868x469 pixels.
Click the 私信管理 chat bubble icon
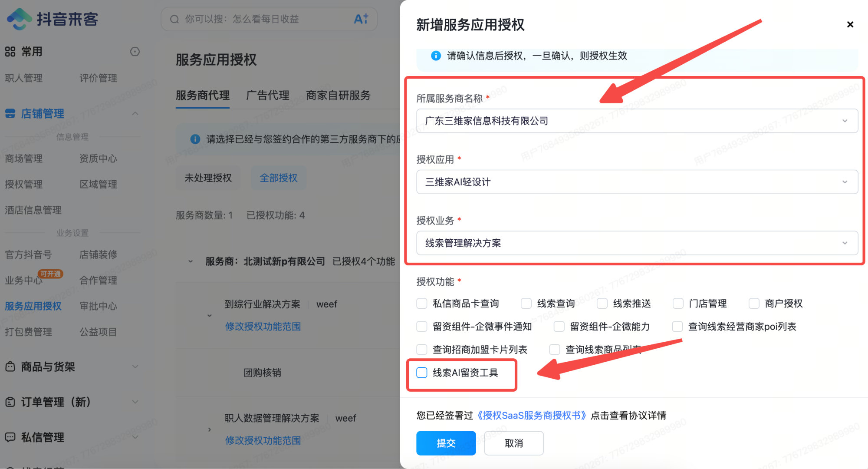tap(10, 437)
